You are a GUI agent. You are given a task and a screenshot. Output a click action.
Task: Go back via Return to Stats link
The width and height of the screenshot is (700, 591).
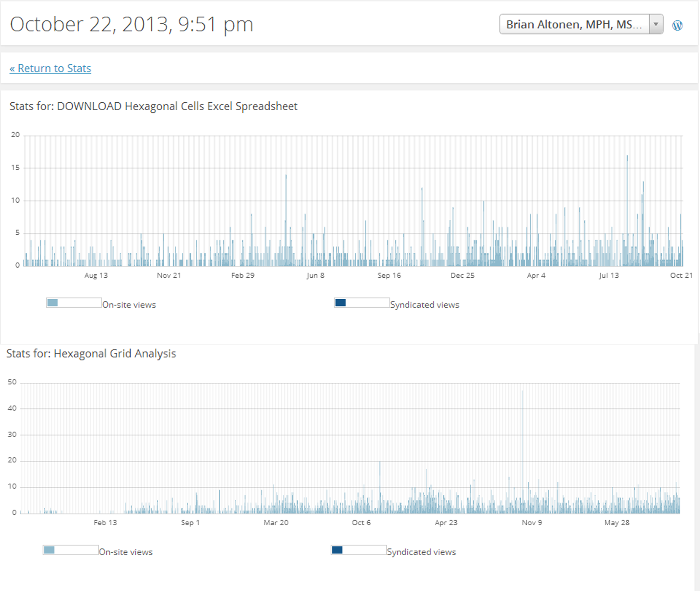[x=50, y=69]
